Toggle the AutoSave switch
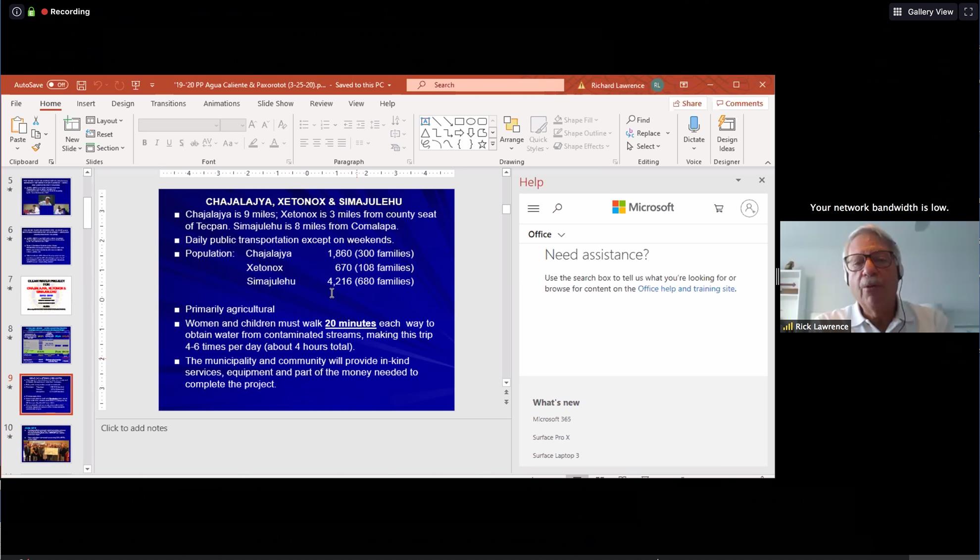 coord(57,85)
